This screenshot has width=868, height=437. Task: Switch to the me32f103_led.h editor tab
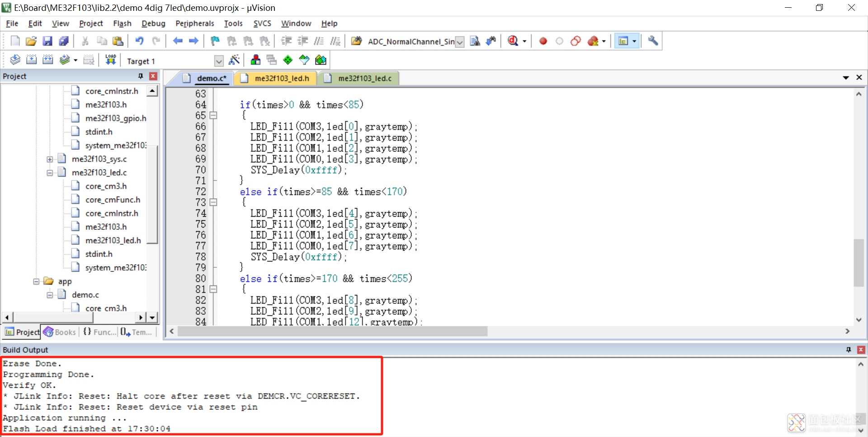point(276,78)
